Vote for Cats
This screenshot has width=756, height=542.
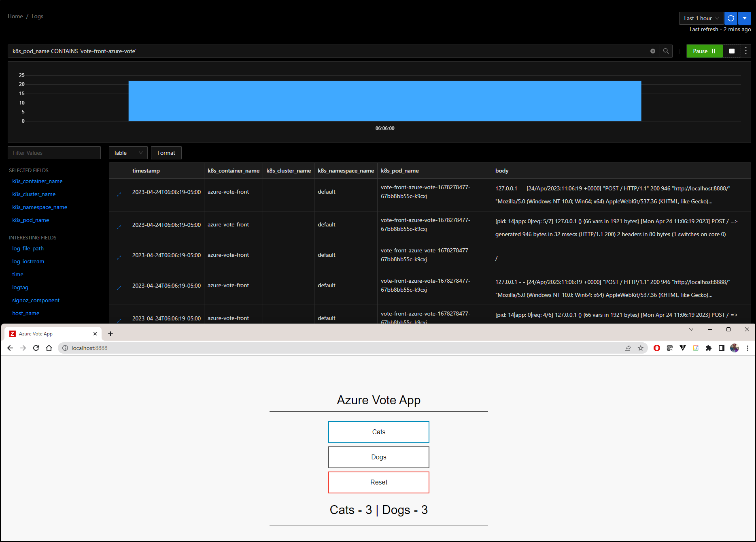coord(379,432)
